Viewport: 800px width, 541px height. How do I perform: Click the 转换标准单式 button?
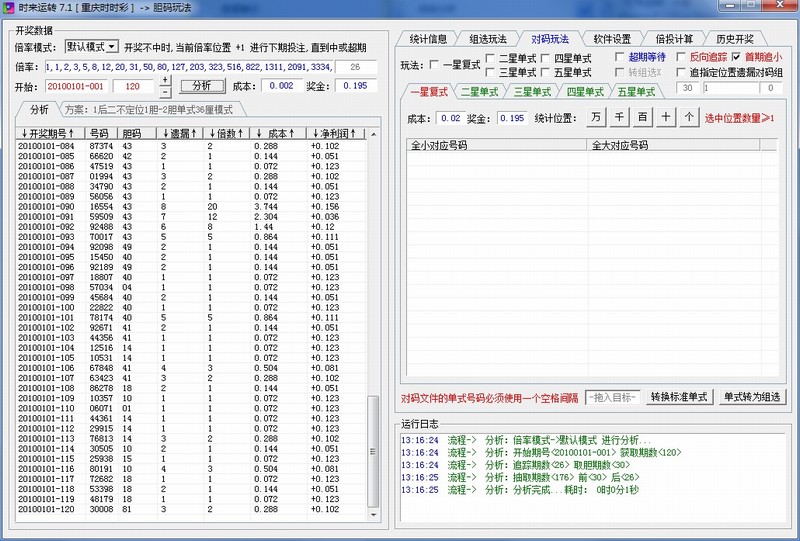click(679, 397)
